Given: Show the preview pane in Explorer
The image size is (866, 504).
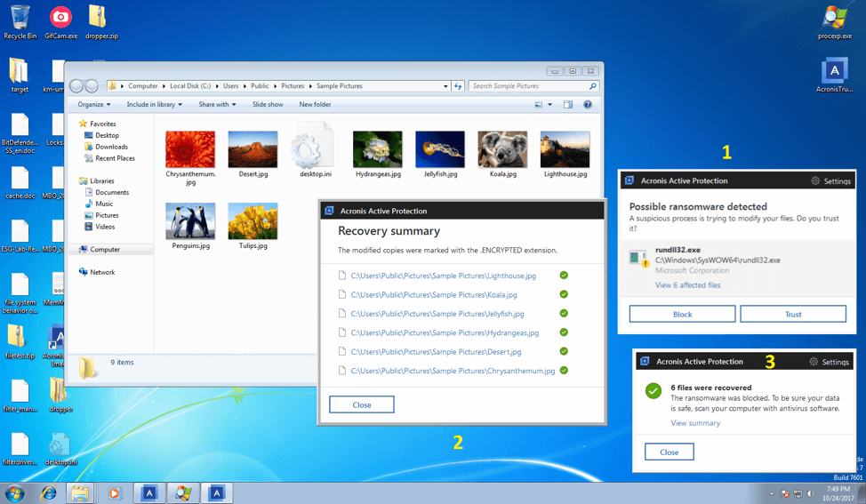Looking at the screenshot, I should 568,104.
